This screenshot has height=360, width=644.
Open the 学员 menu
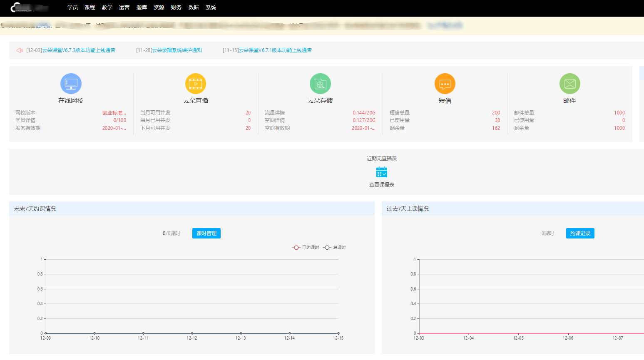point(72,7)
